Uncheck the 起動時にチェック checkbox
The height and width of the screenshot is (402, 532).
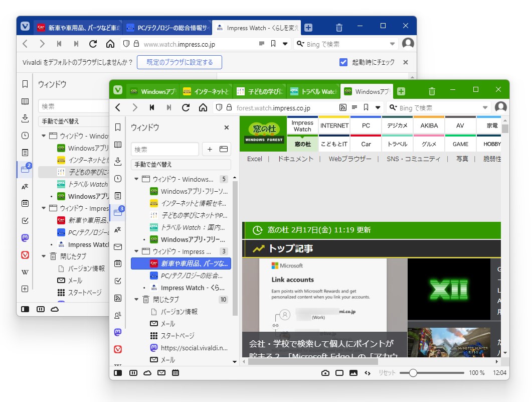coord(343,62)
